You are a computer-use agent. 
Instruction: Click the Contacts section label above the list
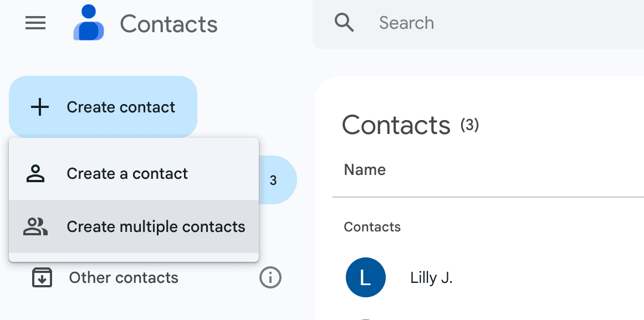click(372, 226)
